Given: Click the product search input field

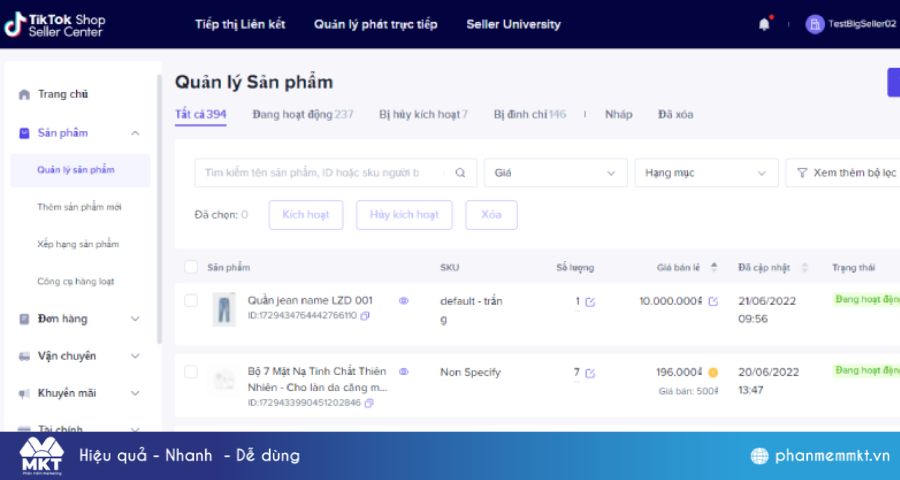Looking at the screenshot, I should (x=336, y=173).
